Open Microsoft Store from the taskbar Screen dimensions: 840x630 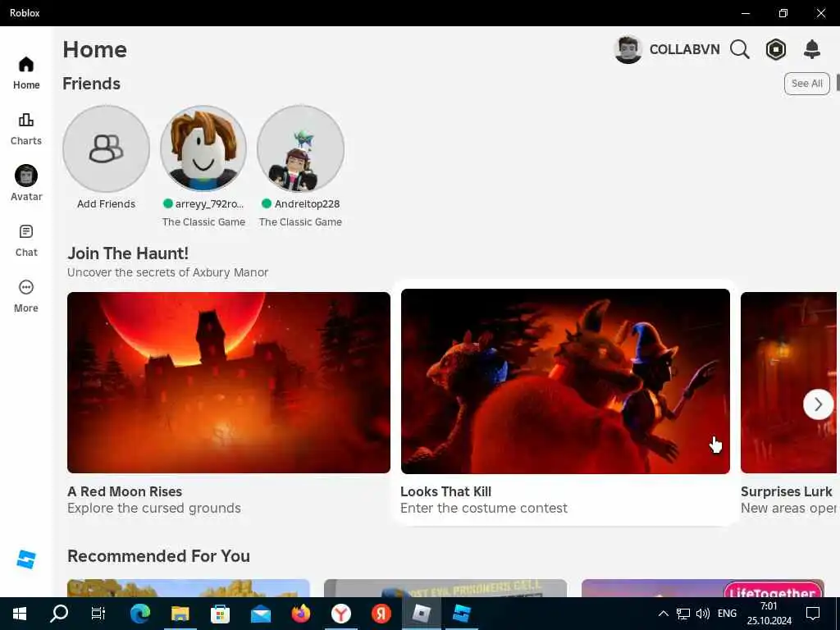click(x=220, y=614)
